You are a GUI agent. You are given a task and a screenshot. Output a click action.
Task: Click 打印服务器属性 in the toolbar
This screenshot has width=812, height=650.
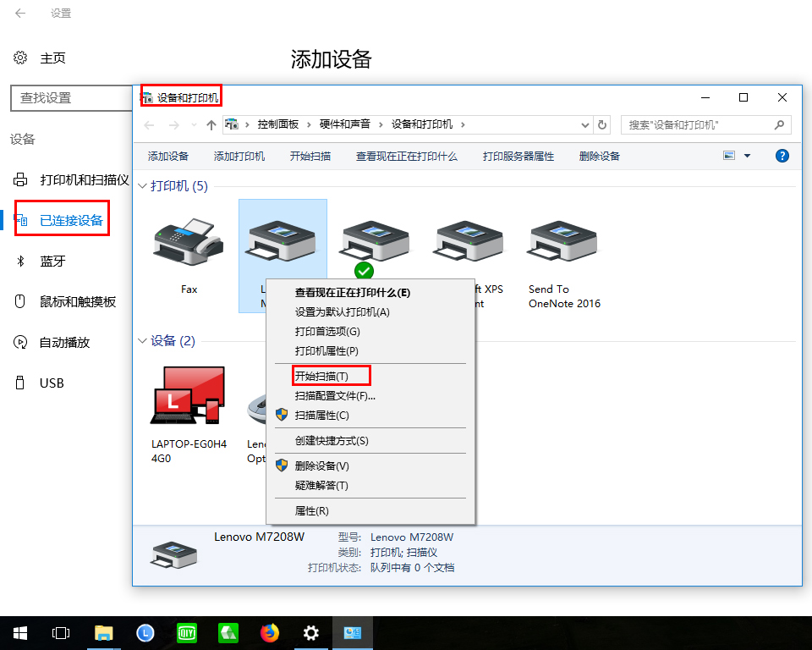(x=518, y=156)
